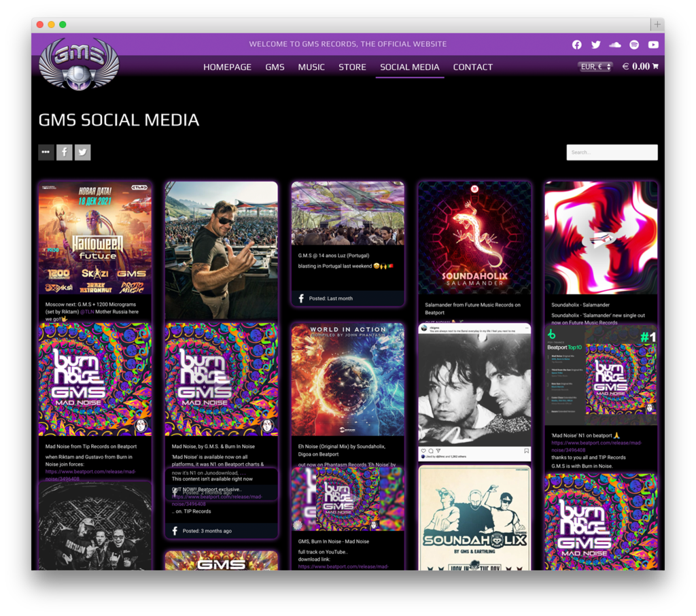The height and width of the screenshot is (616, 696).
Task: Click the 'GMS SOCIAL MEDIA' heading
Action: (x=119, y=120)
